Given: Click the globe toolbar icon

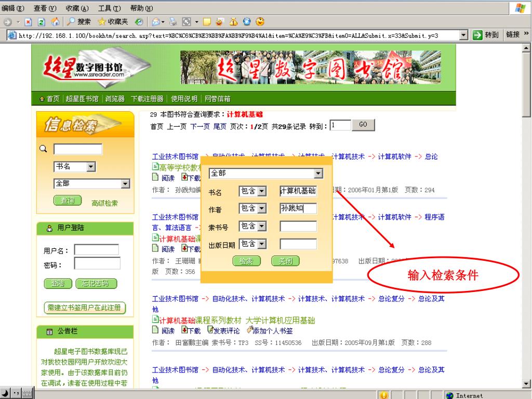Looking at the screenshot, I should click(x=247, y=22).
